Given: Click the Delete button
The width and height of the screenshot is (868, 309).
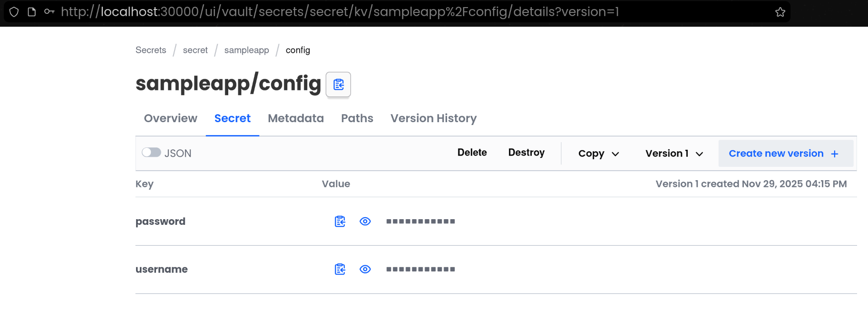Looking at the screenshot, I should click(472, 153).
